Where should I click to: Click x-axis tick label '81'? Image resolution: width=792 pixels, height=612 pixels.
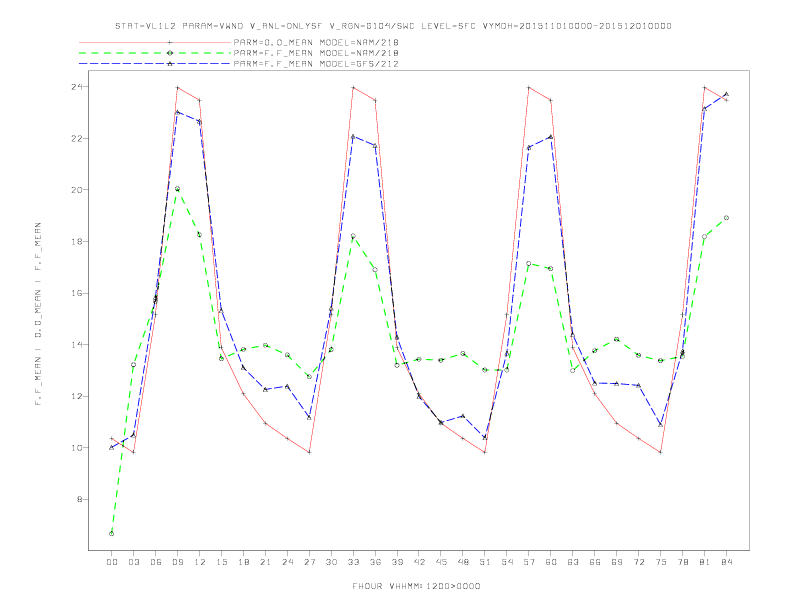(705, 562)
